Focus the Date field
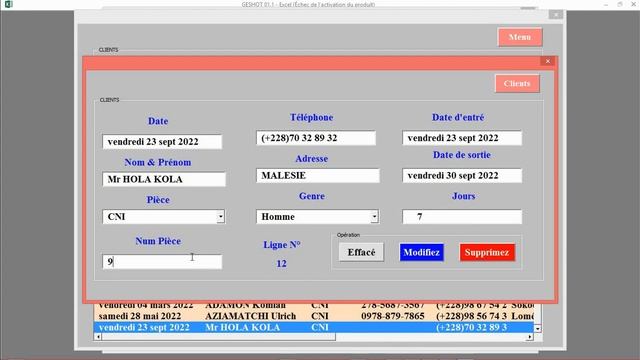 click(162, 142)
